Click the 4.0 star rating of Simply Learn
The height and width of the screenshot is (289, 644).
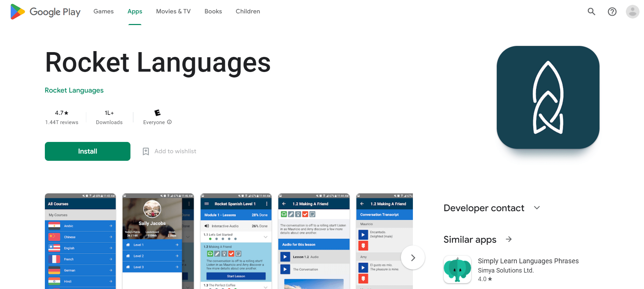(x=485, y=279)
